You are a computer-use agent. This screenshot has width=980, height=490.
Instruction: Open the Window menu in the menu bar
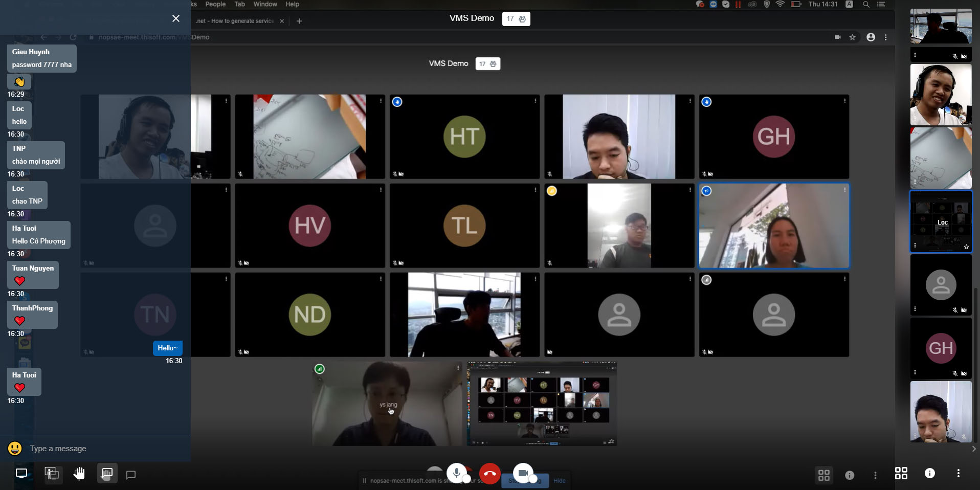[x=265, y=4]
